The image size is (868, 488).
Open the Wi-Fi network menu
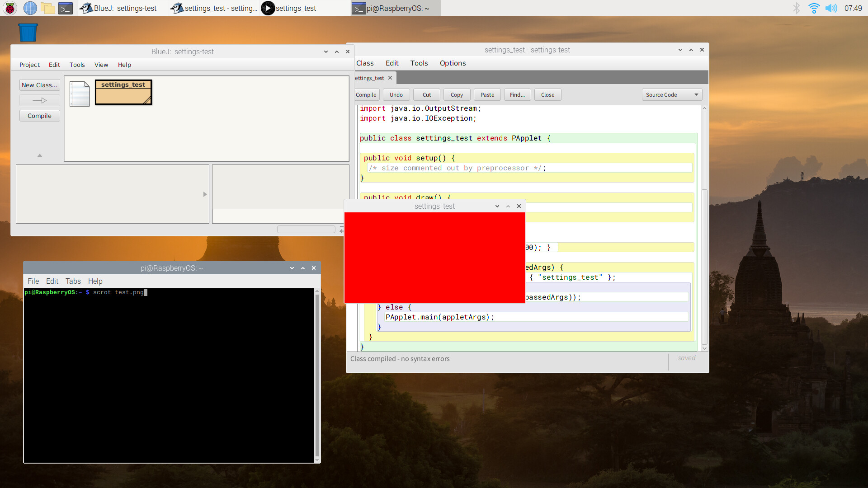814,8
